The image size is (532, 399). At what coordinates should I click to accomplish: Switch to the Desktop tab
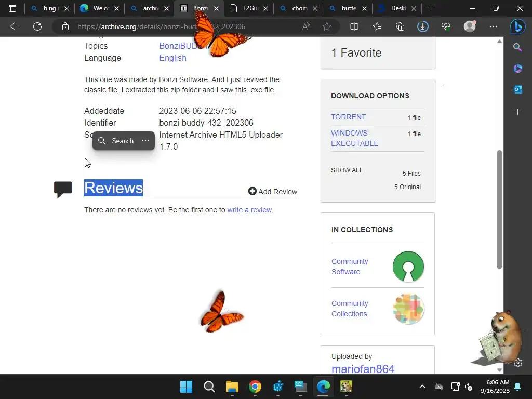[397, 8]
